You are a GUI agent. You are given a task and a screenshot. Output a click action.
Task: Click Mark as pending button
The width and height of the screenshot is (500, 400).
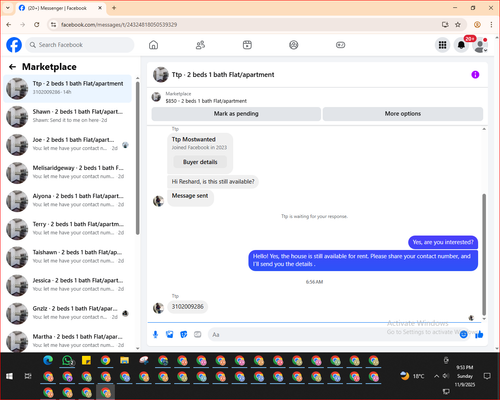(x=236, y=114)
